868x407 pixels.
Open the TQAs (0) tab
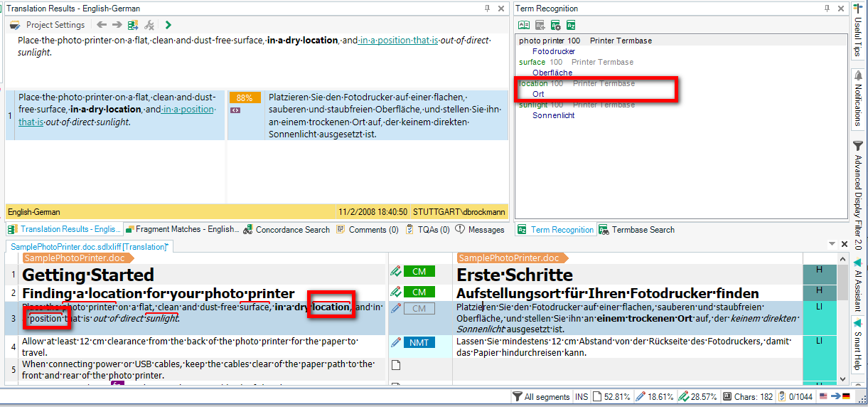click(427, 229)
